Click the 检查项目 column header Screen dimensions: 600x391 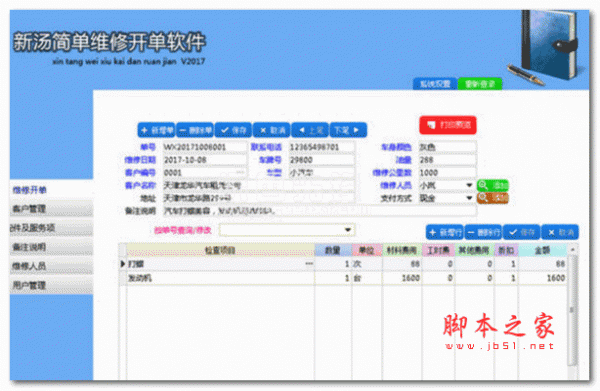[220, 250]
